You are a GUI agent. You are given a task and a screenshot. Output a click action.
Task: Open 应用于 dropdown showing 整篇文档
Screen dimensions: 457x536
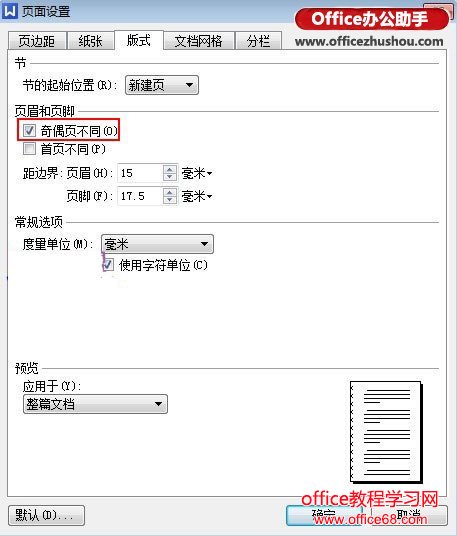pos(95,404)
